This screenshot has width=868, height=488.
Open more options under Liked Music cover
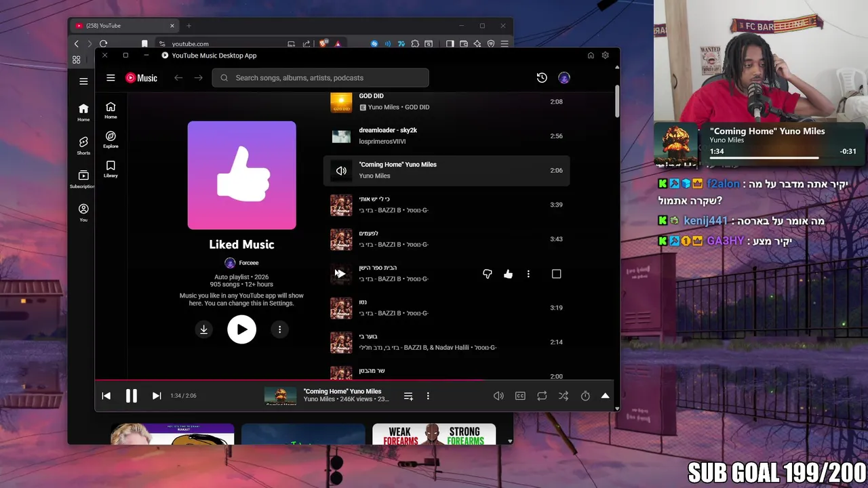tap(280, 329)
